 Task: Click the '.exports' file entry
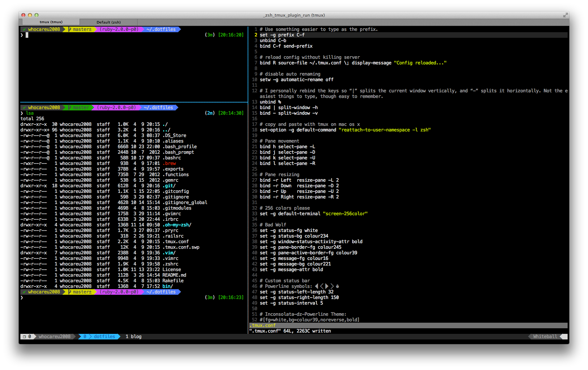(x=173, y=169)
